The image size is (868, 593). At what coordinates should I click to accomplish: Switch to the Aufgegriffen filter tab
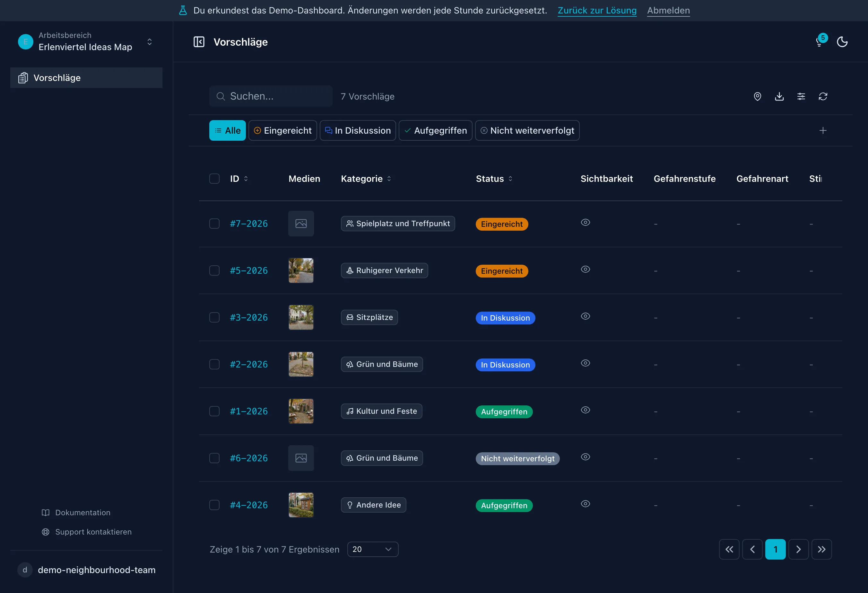[x=436, y=130]
